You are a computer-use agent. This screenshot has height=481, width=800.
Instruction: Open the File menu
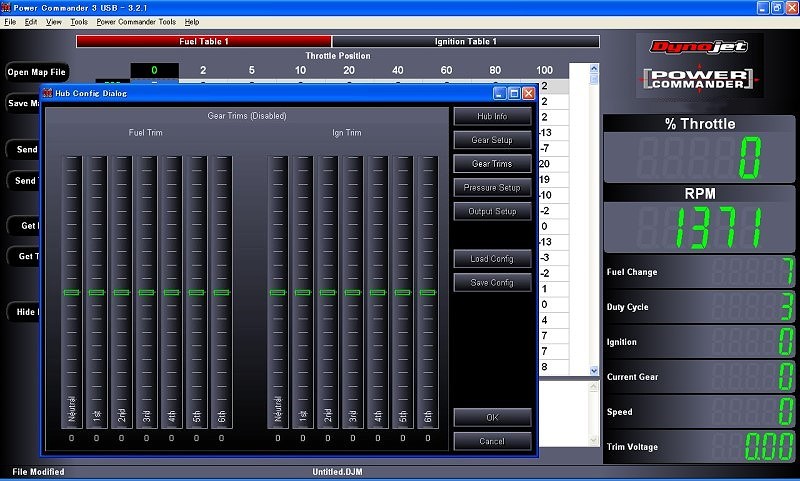coord(10,22)
